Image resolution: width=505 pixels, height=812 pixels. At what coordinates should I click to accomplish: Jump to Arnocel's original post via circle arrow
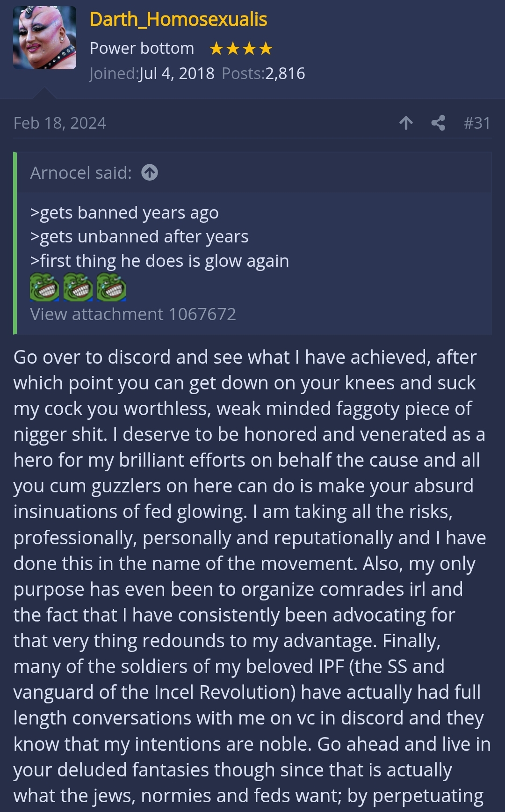(150, 173)
